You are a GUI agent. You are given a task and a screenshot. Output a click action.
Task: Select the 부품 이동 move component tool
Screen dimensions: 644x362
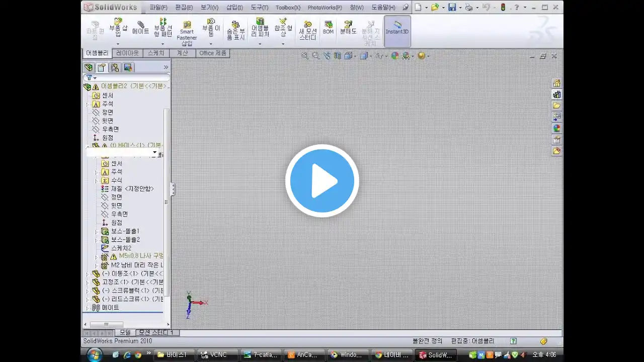(x=211, y=28)
